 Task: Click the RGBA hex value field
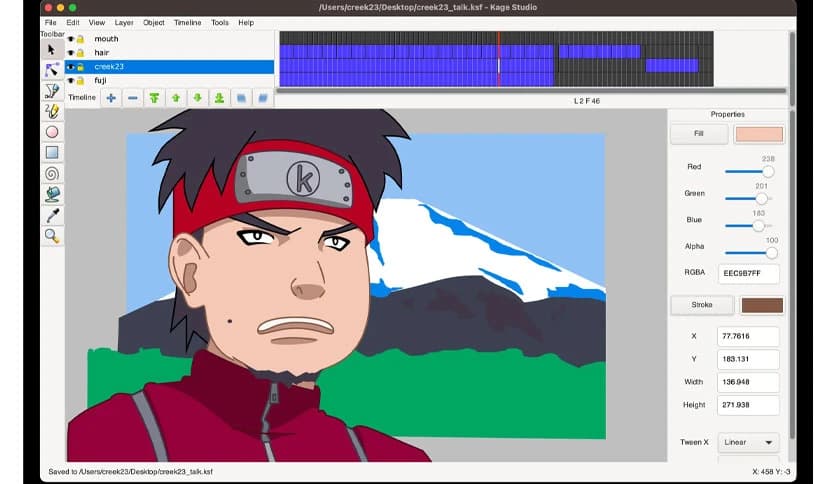coord(749,272)
